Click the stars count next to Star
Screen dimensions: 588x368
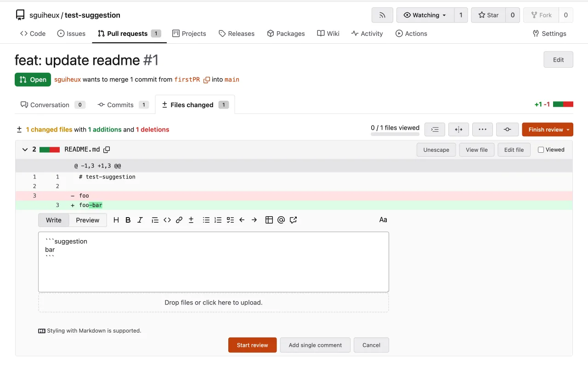pyautogui.click(x=513, y=15)
